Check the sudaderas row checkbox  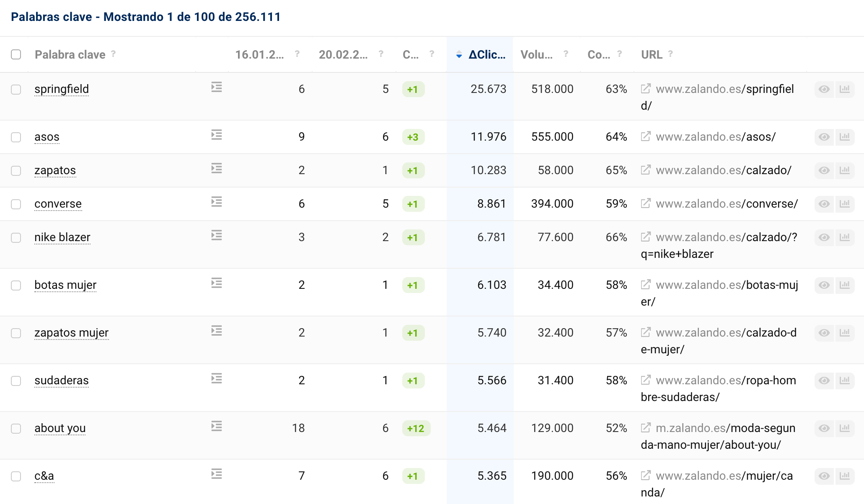point(16,381)
